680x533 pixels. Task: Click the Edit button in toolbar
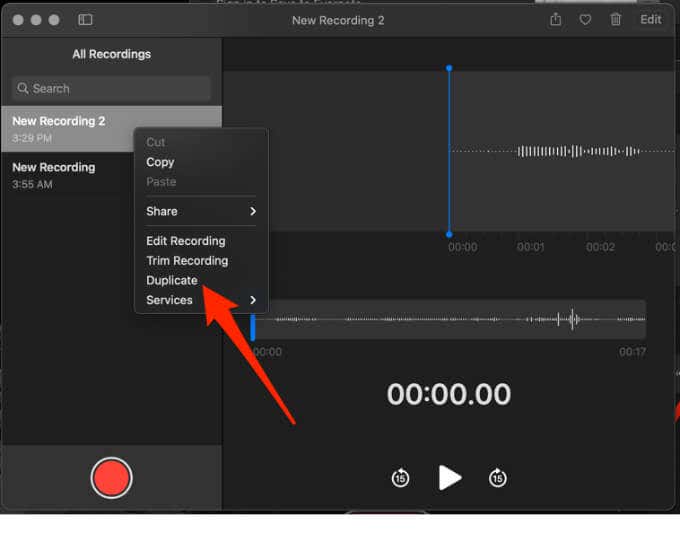651,20
